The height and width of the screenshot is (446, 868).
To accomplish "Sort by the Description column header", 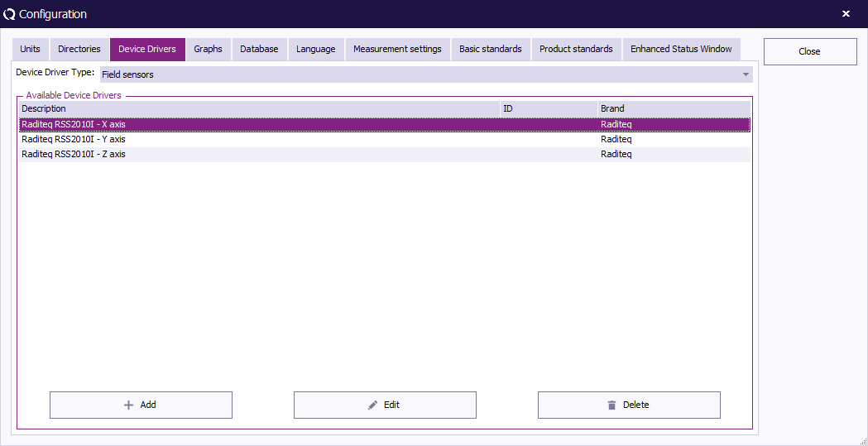I will pyautogui.click(x=258, y=109).
